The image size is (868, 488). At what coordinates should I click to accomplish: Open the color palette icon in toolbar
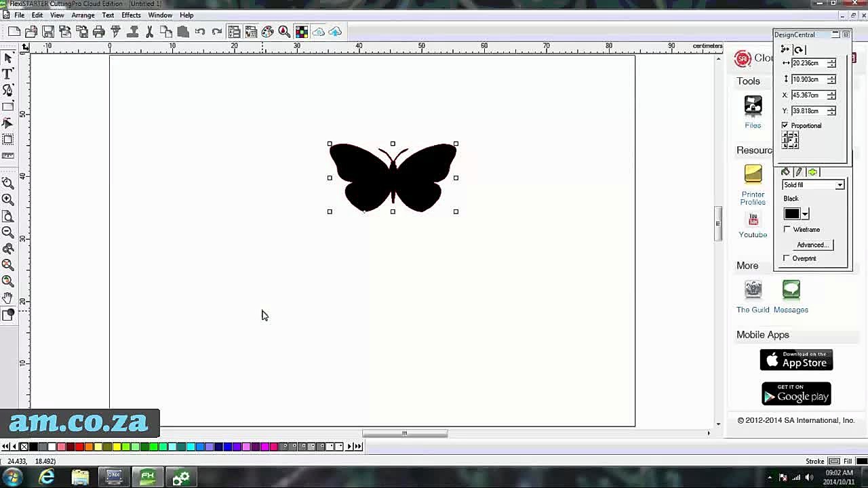coord(268,32)
